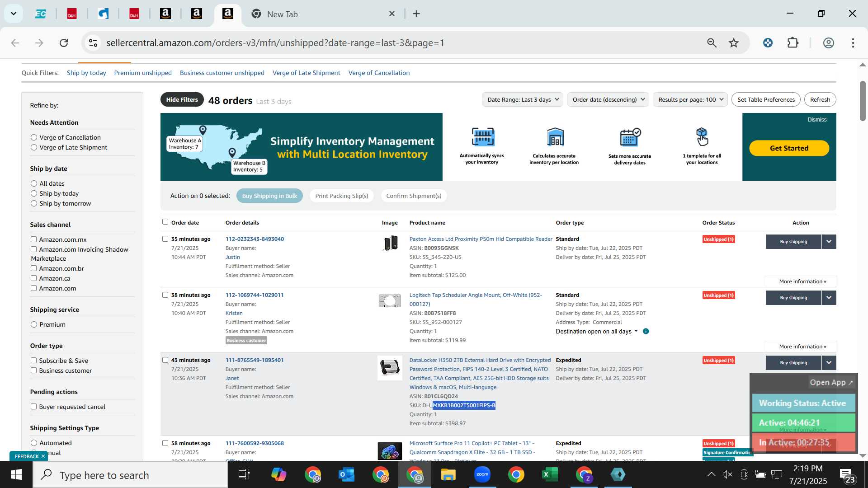The width and height of the screenshot is (868, 488).
Task: Expand Buy shipping arrow for Logitech order
Action: pos(829,298)
